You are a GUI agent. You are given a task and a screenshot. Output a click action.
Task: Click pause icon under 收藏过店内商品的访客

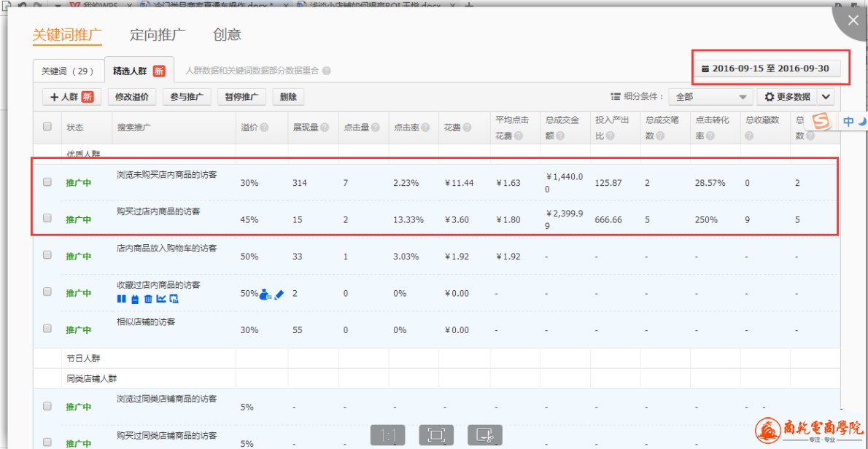[122, 299]
